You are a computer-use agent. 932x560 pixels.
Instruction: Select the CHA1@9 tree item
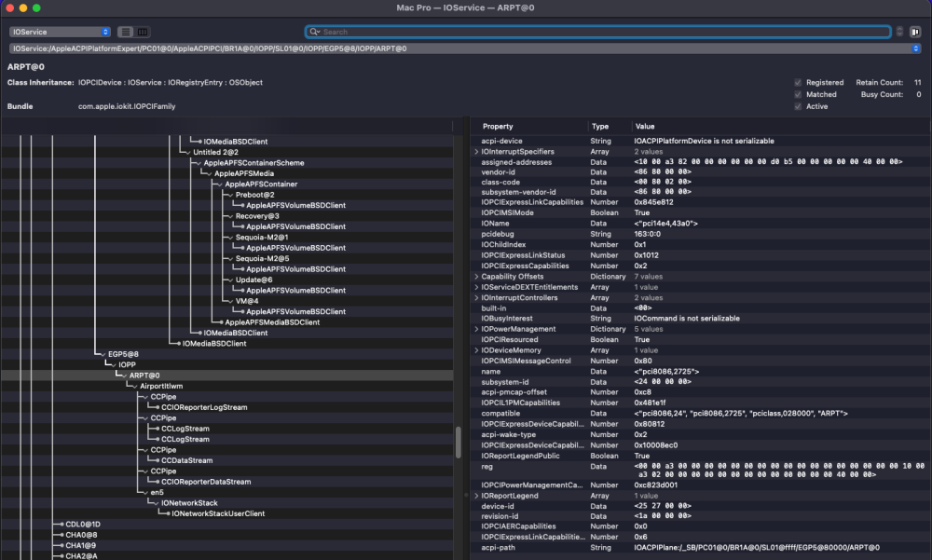point(80,546)
